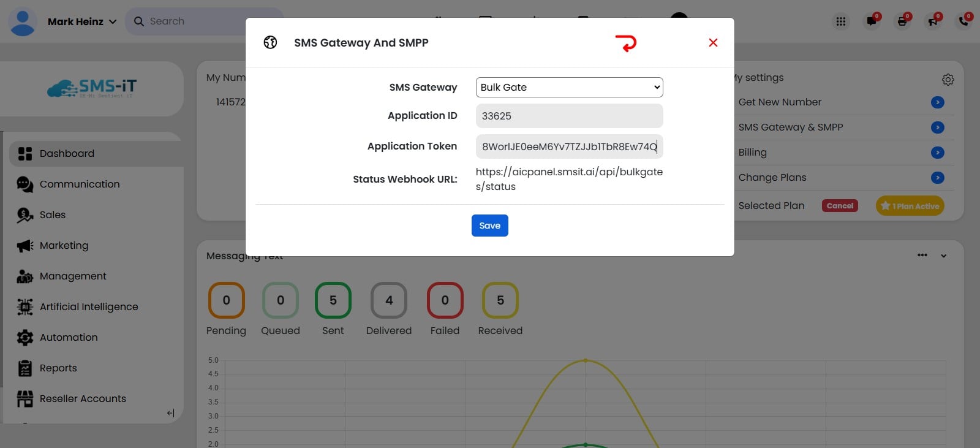
Task: Click the Change Plans link
Action: click(772, 178)
